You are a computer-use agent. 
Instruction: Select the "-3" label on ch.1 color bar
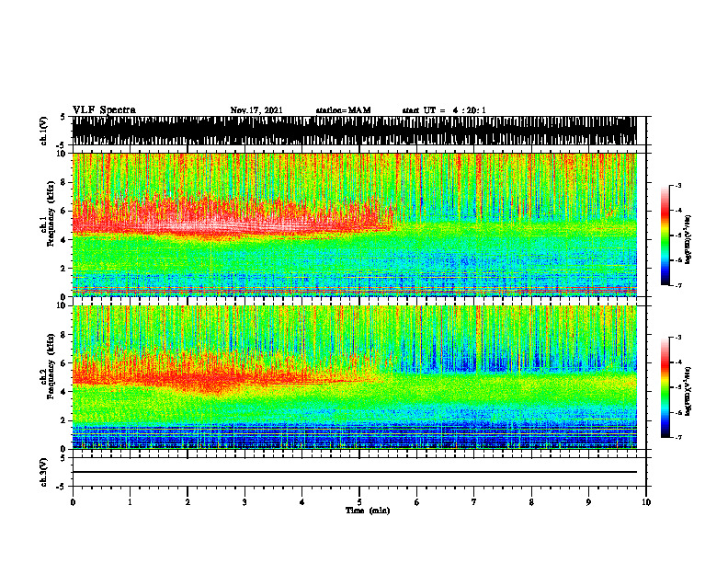click(677, 185)
